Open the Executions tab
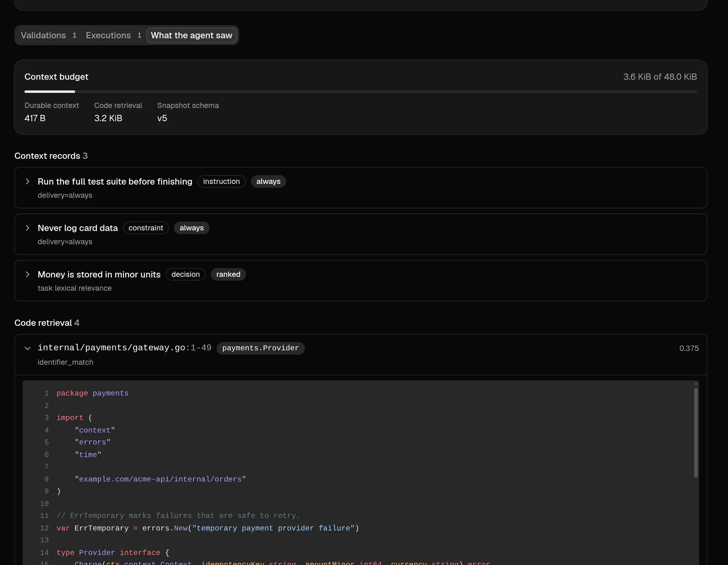 pyautogui.click(x=113, y=35)
